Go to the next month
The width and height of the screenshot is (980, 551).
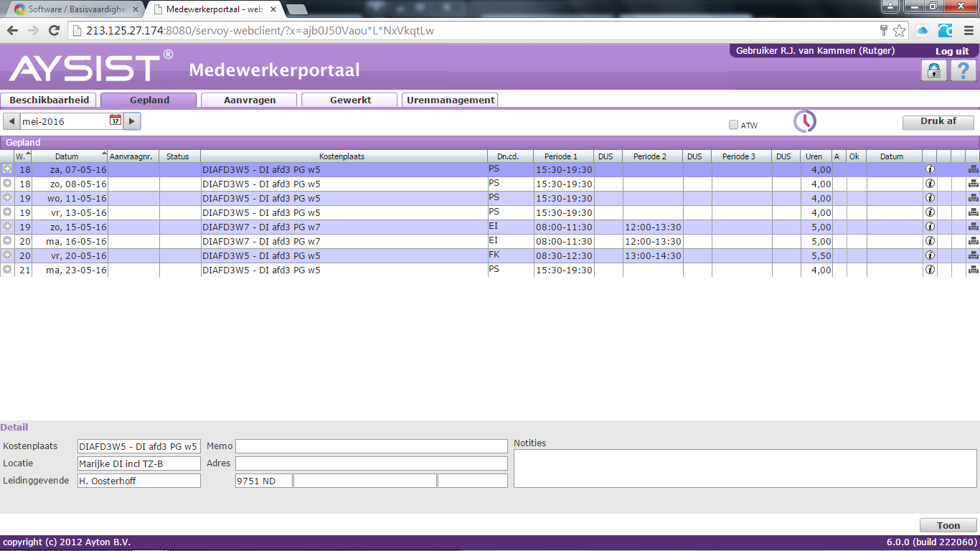(x=132, y=121)
